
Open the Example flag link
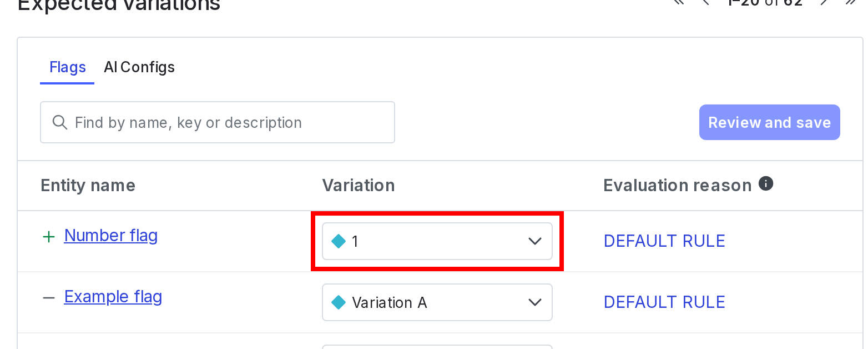[113, 297]
